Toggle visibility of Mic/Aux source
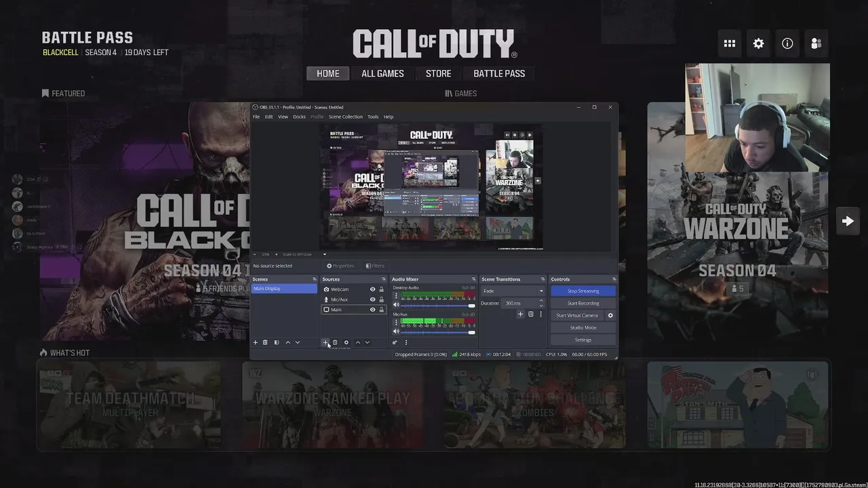This screenshot has height=488, width=868. click(372, 300)
